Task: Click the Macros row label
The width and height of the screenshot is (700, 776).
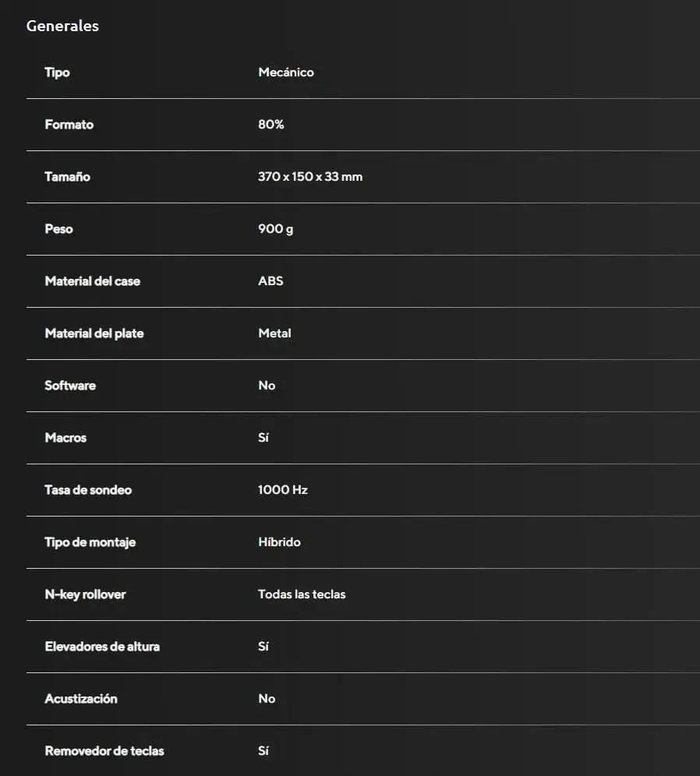Action: coord(65,438)
